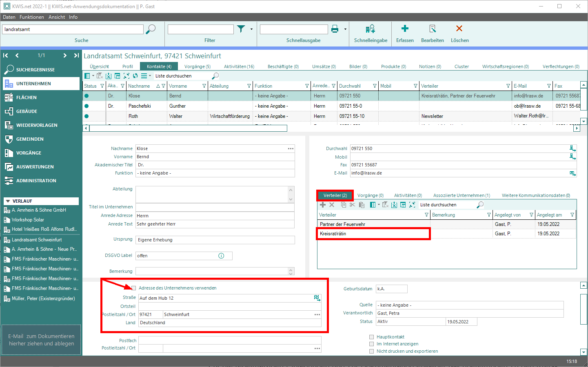Viewport: 588px width, 367px height.
Task: Open the Daten menu
Action: 9,17
